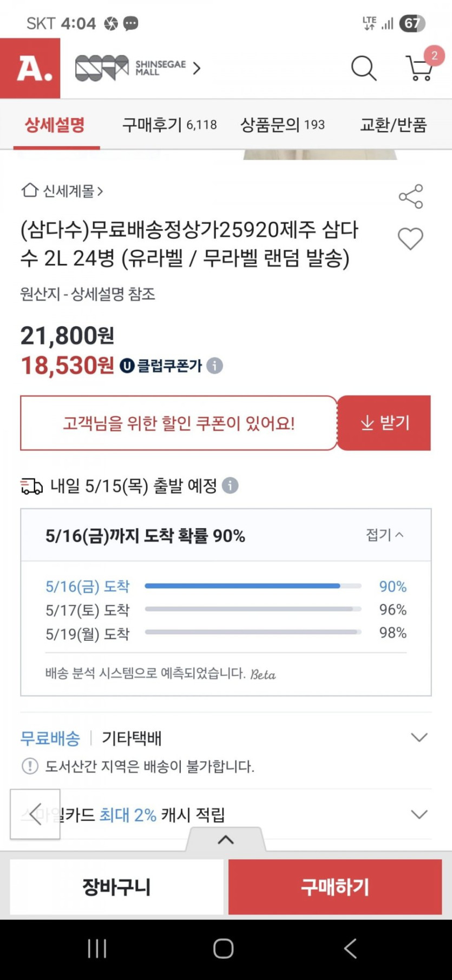Open the shopping cart icon
This screenshot has height=980, width=452.
(x=419, y=69)
